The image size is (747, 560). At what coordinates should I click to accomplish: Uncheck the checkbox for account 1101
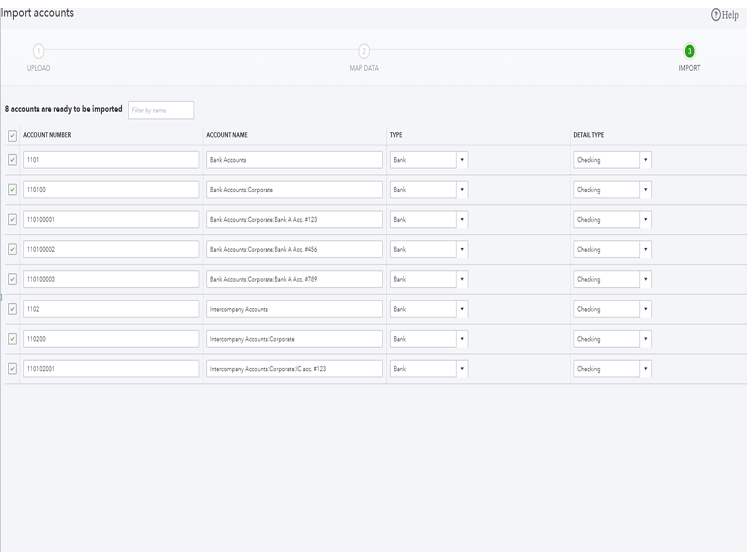tap(12, 160)
